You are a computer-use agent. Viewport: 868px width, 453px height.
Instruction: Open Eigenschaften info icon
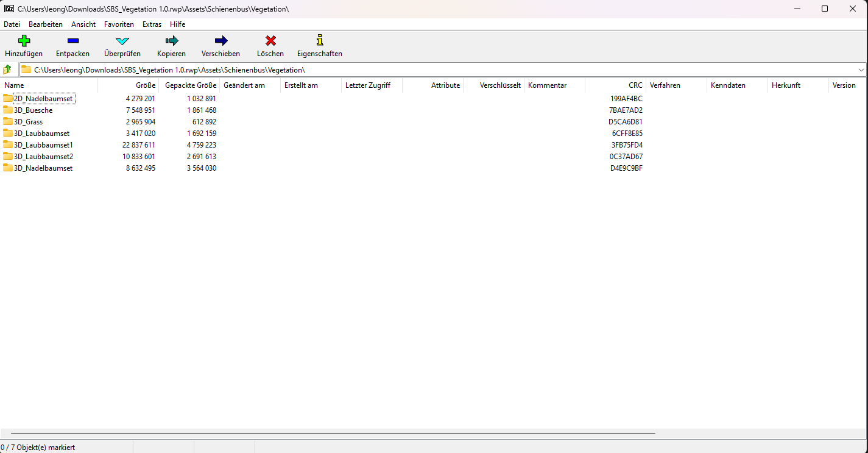(x=320, y=41)
